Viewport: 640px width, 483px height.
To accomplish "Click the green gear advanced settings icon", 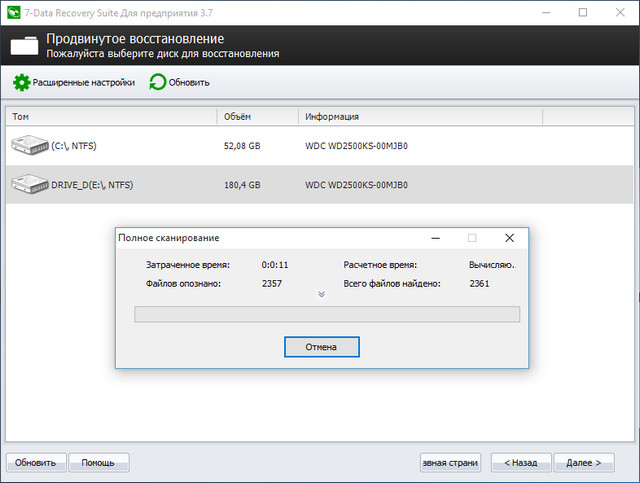I will (21, 82).
